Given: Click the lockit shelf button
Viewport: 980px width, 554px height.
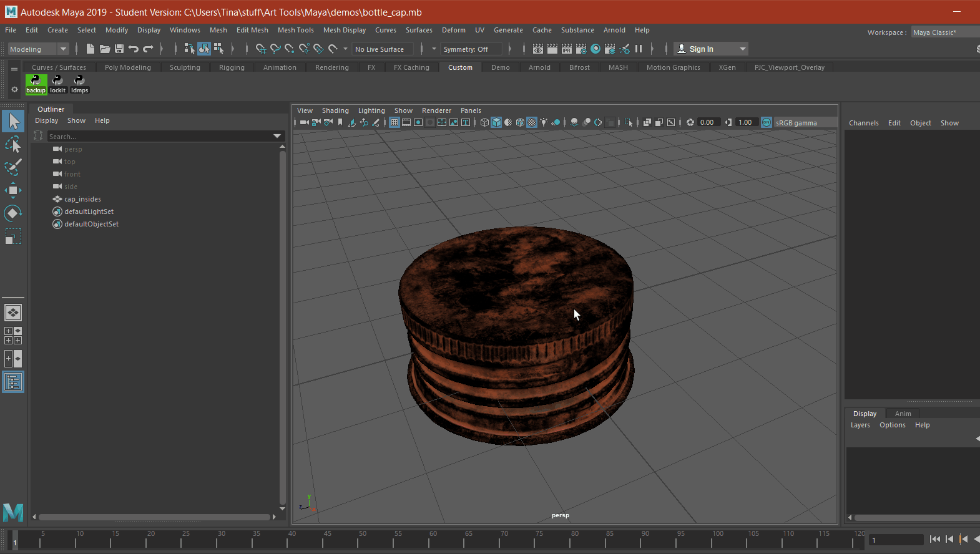Looking at the screenshot, I should [57, 84].
